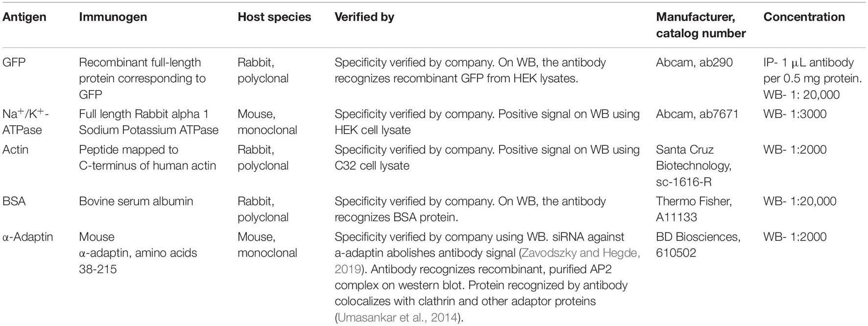Open the Zavodszky and Hegde, 2019 citation link
The image size is (868, 326).
coord(487,261)
